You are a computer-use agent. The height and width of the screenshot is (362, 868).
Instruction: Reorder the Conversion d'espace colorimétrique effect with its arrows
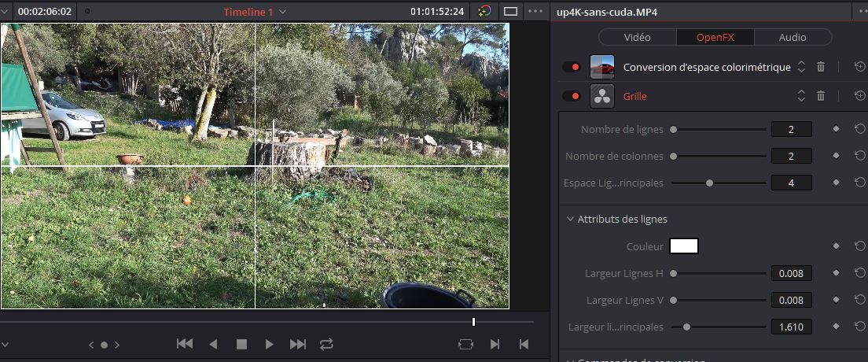pos(801,67)
